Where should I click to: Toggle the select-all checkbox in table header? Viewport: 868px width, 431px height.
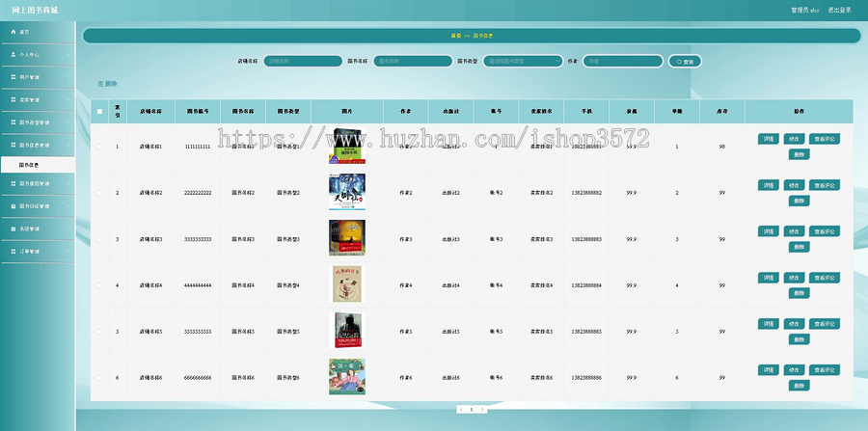click(x=99, y=111)
